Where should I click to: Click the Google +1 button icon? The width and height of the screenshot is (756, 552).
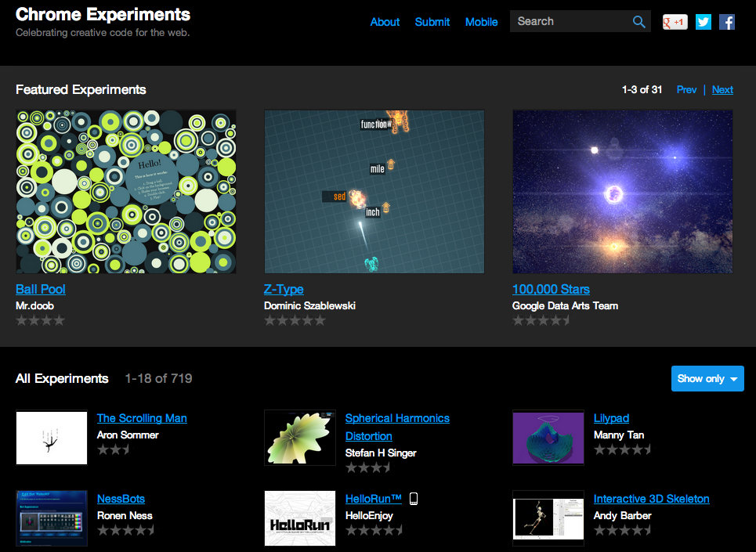pyautogui.click(x=675, y=21)
